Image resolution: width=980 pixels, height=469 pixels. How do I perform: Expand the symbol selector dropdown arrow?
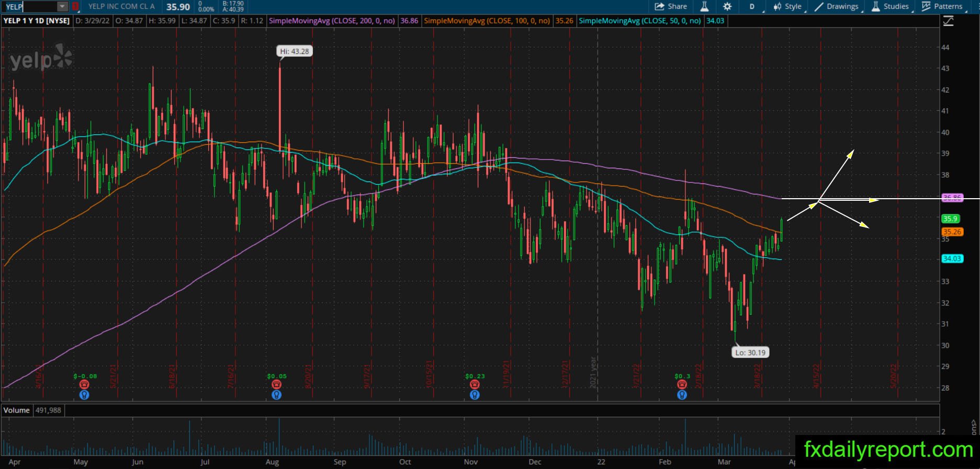(63, 6)
